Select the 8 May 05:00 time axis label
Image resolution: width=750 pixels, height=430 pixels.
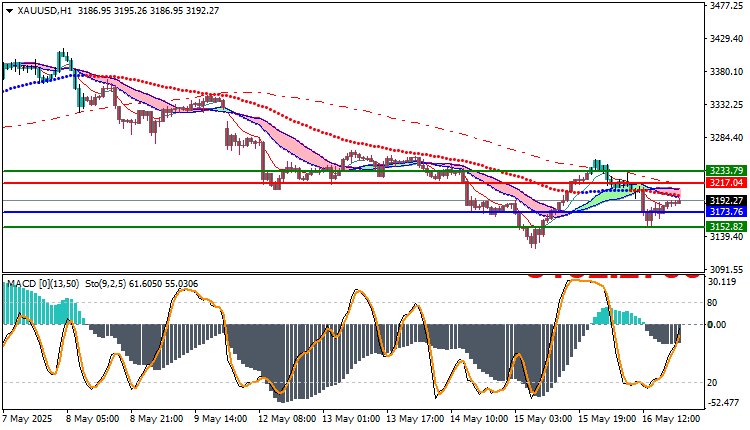[93, 419]
